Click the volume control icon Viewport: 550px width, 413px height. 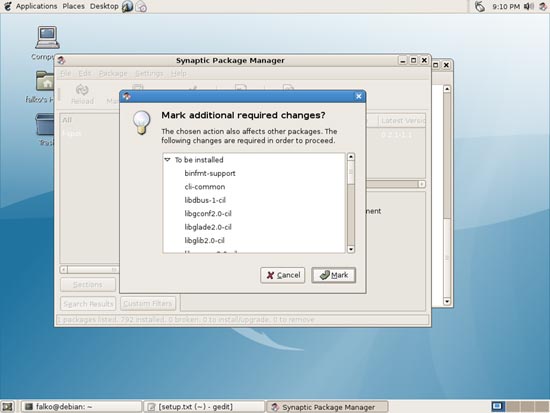529,7
